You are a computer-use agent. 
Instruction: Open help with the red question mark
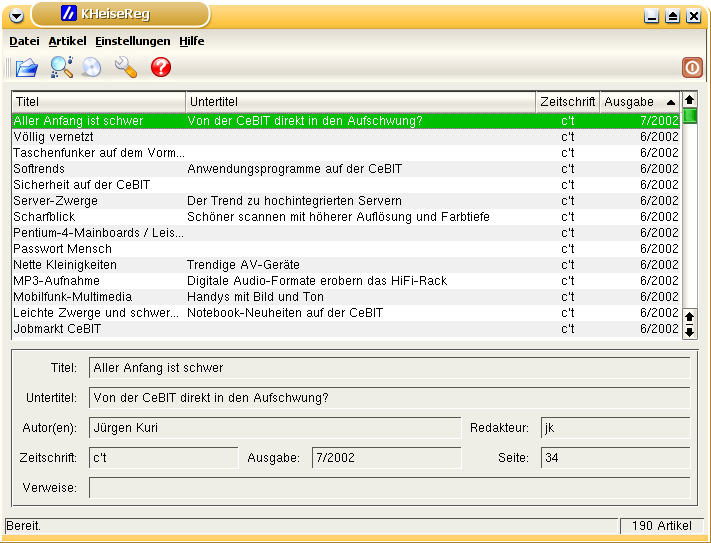pyautogui.click(x=161, y=67)
